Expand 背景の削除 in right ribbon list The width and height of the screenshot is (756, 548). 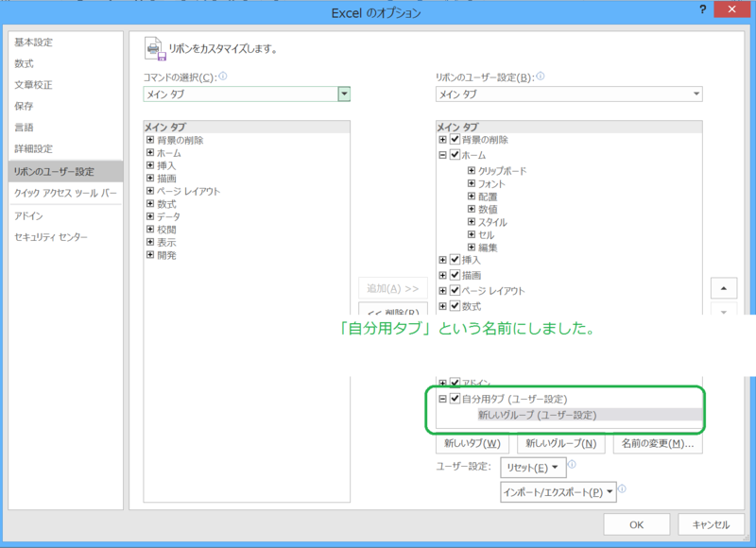[x=442, y=140]
